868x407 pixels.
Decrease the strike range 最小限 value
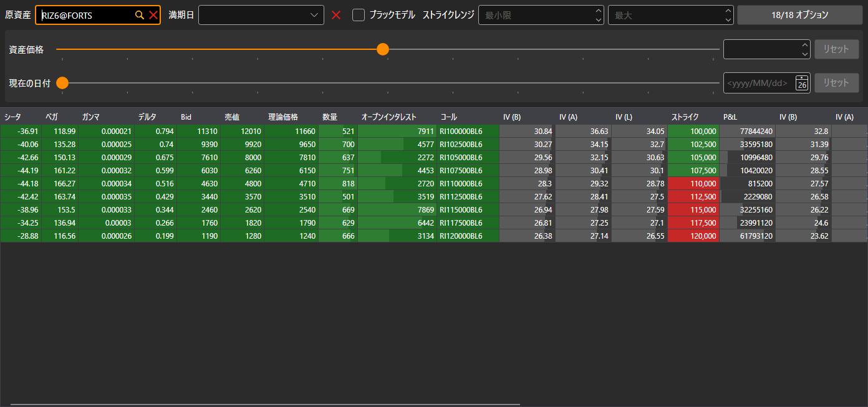coord(599,20)
